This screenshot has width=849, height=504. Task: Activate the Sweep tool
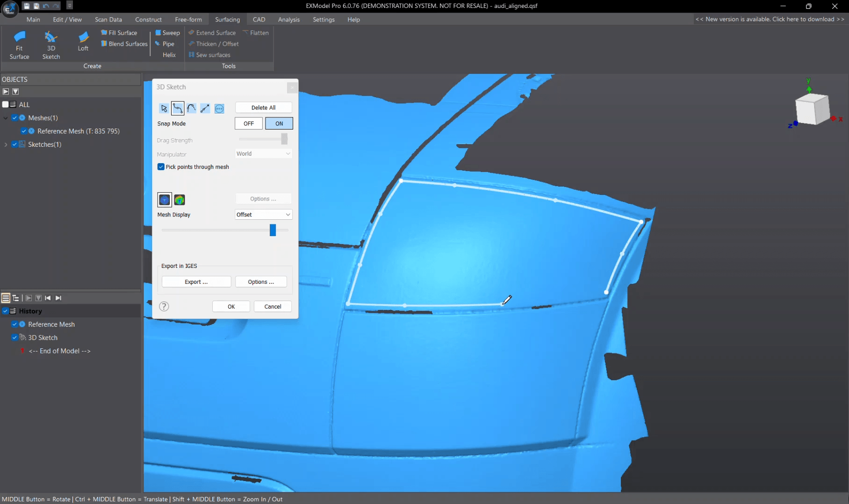click(167, 33)
